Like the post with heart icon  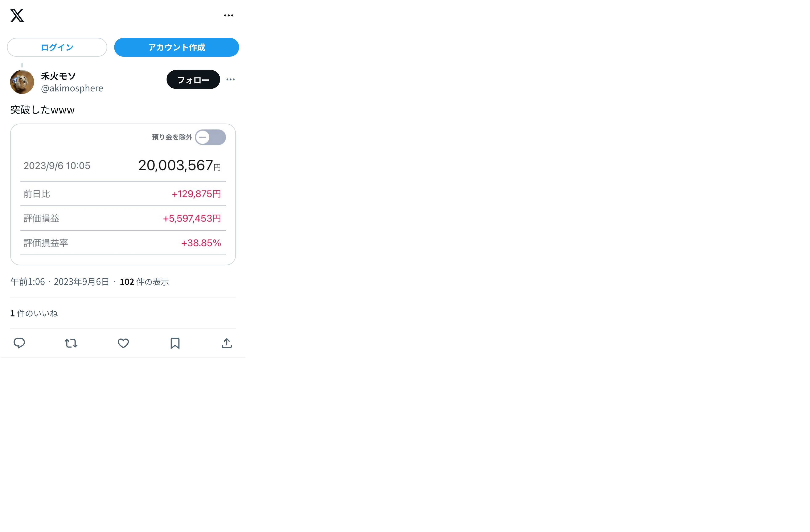(123, 343)
